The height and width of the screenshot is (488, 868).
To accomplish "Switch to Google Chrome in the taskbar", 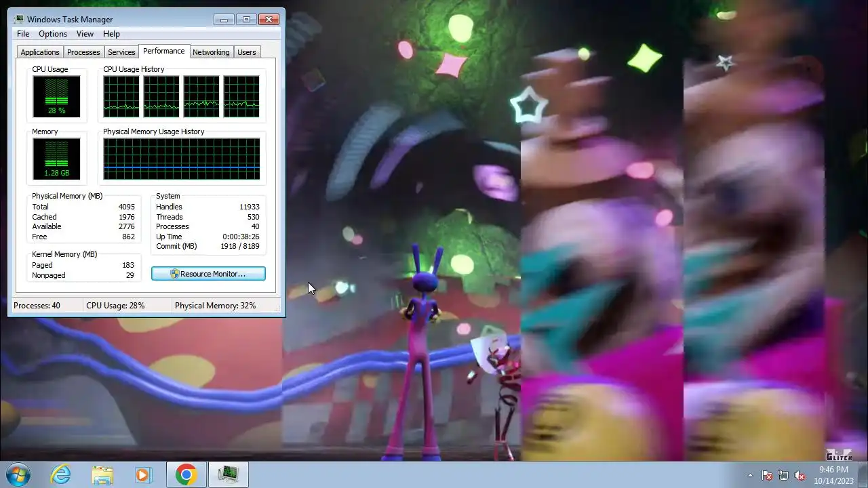I will pyautogui.click(x=186, y=474).
